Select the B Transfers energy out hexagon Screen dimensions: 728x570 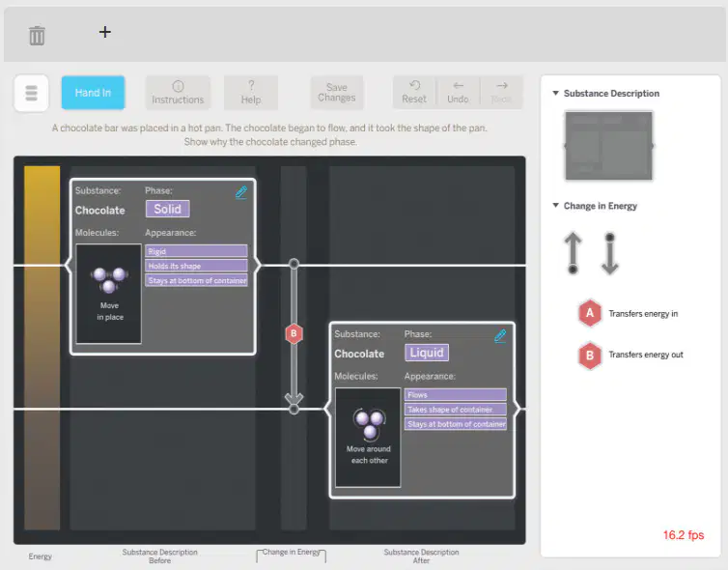click(590, 355)
